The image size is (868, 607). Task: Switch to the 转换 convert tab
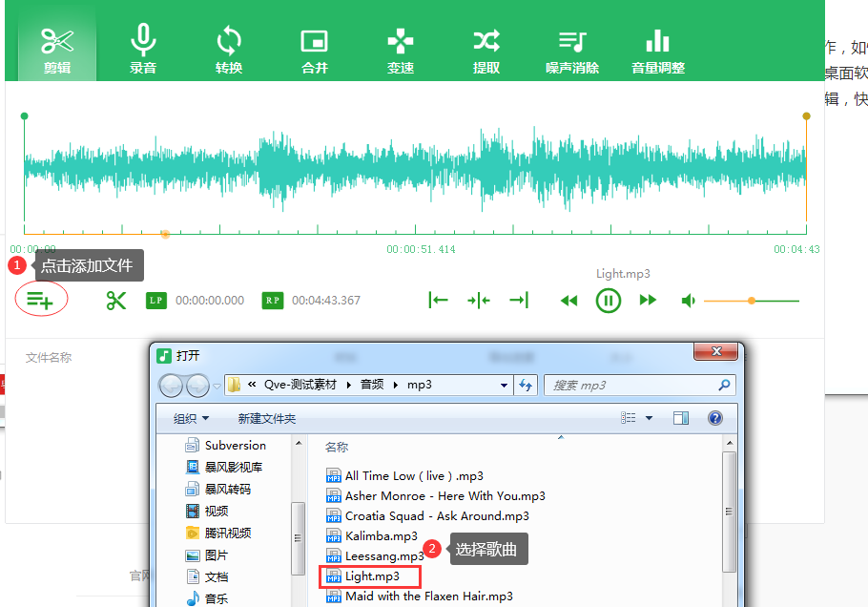[x=229, y=50]
